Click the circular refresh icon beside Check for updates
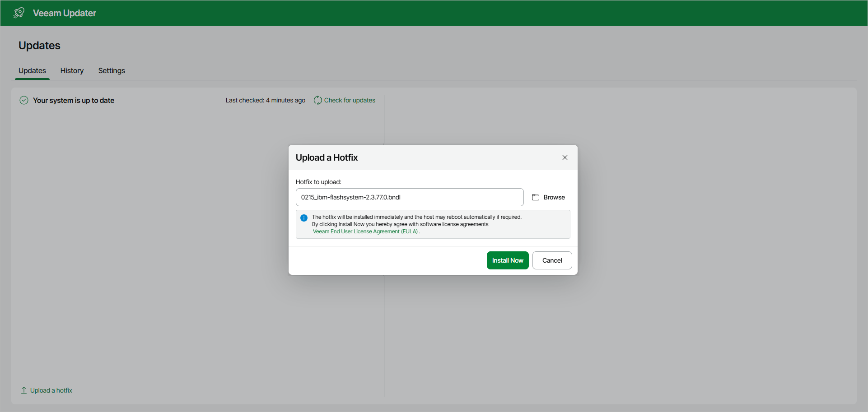Screen dimensions: 868x412 point(318,100)
